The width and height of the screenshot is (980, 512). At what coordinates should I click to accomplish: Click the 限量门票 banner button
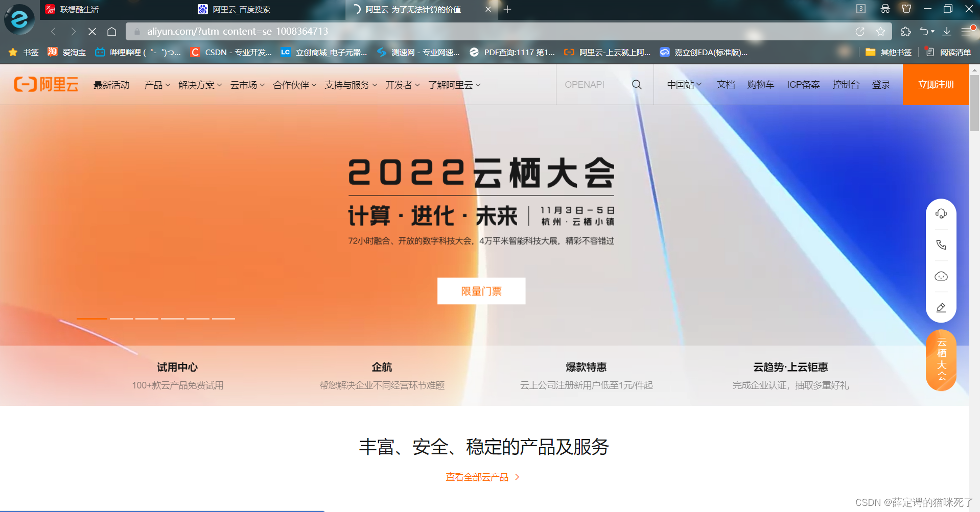(x=481, y=291)
